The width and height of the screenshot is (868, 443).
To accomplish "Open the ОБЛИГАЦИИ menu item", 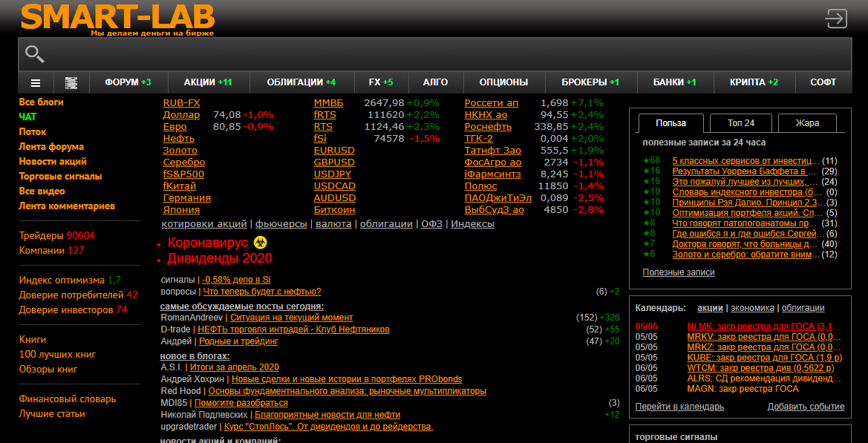I will (301, 82).
